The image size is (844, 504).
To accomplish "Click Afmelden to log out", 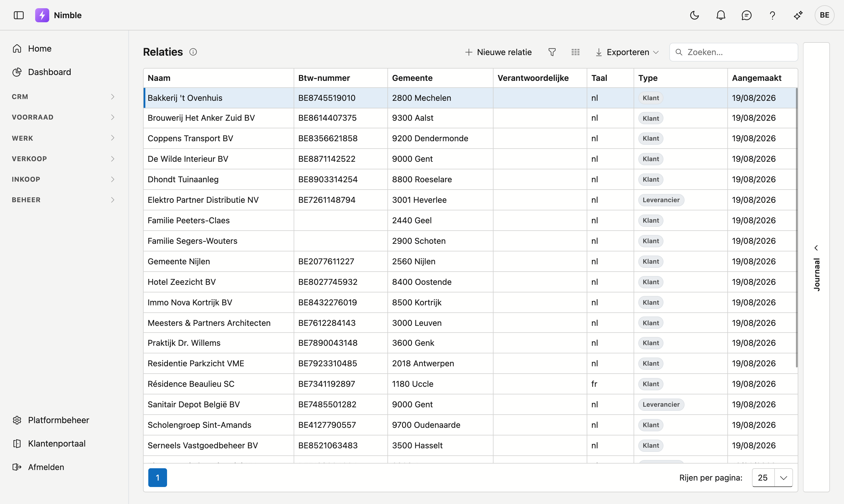I will pos(64,467).
